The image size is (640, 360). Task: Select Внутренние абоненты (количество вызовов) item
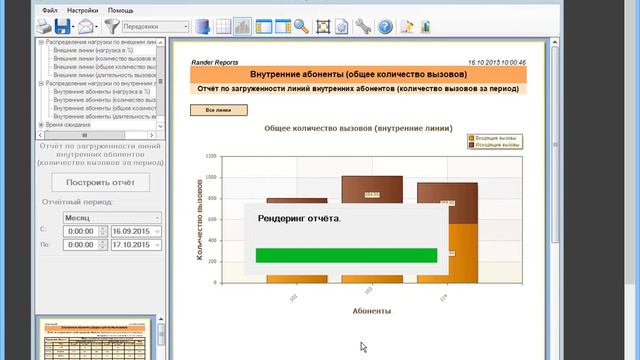(104, 100)
